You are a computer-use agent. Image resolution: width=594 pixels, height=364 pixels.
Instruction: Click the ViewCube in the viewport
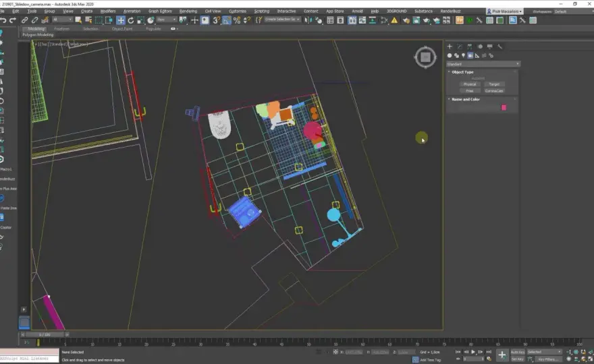coord(425,57)
